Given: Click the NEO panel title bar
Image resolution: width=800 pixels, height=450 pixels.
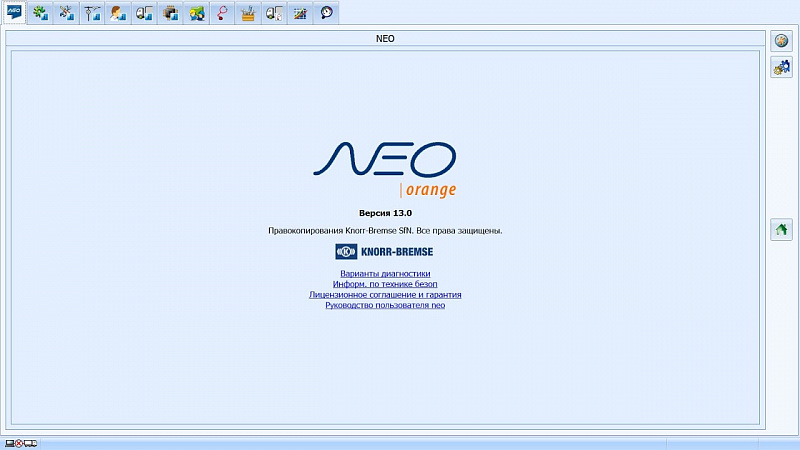Looking at the screenshot, I should [385, 38].
